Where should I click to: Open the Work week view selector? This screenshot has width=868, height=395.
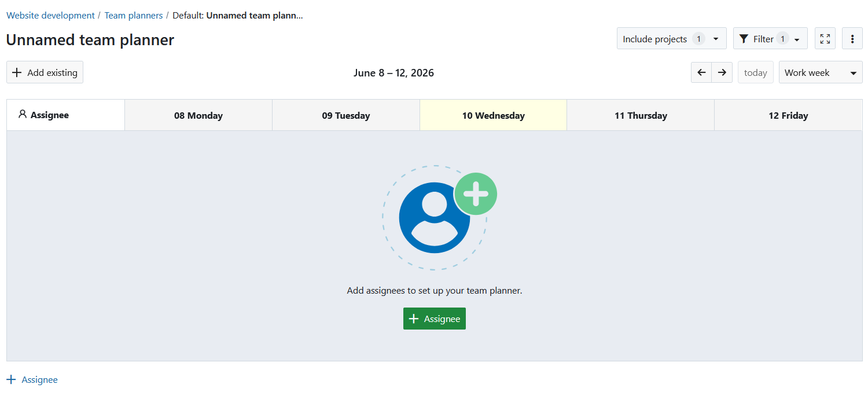(x=821, y=72)
